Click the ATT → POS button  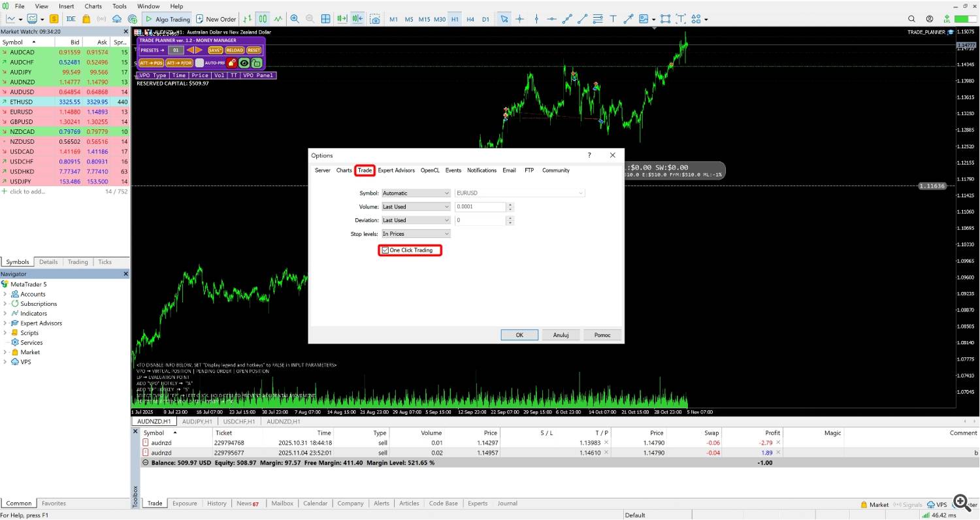[151, 63]
